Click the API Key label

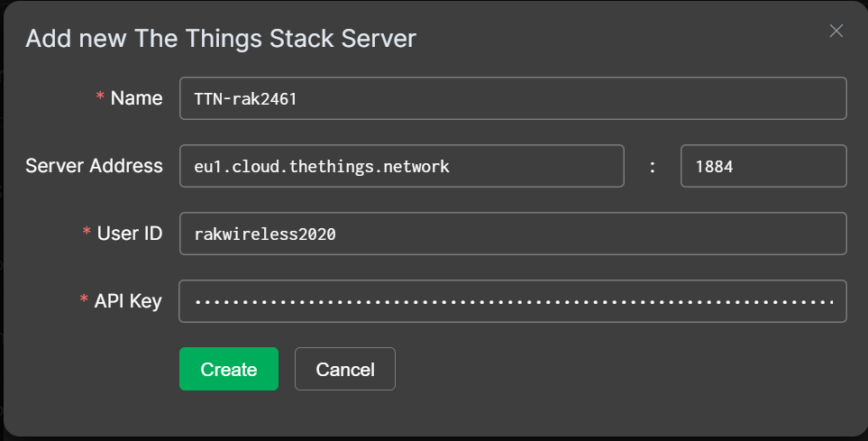point(128,301)
